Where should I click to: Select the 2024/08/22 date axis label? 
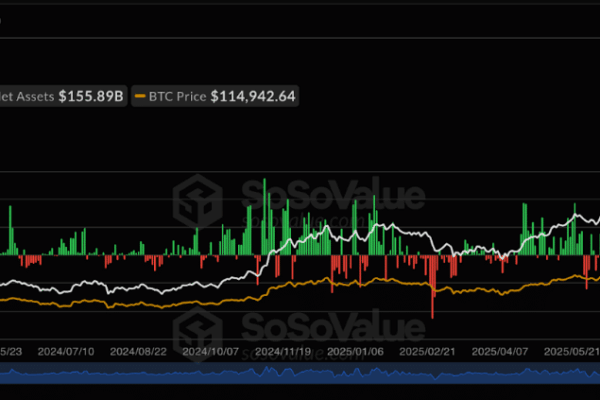(x=138, y=352)
